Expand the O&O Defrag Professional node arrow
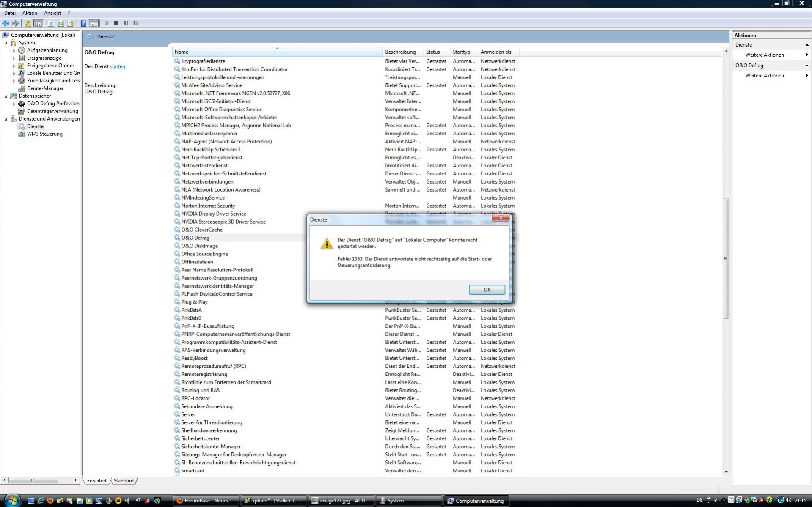The height and width of the screenshot is (507, 812). [14, 104]
